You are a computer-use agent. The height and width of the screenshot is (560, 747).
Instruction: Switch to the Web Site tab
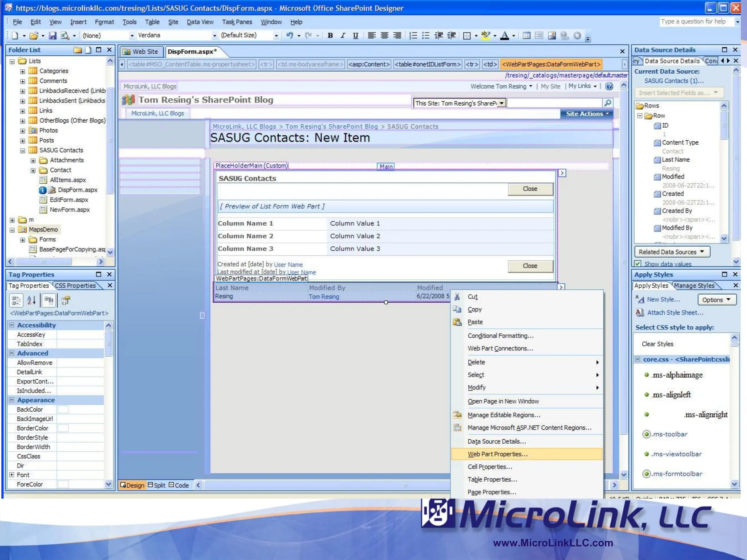tap(141, 52)
